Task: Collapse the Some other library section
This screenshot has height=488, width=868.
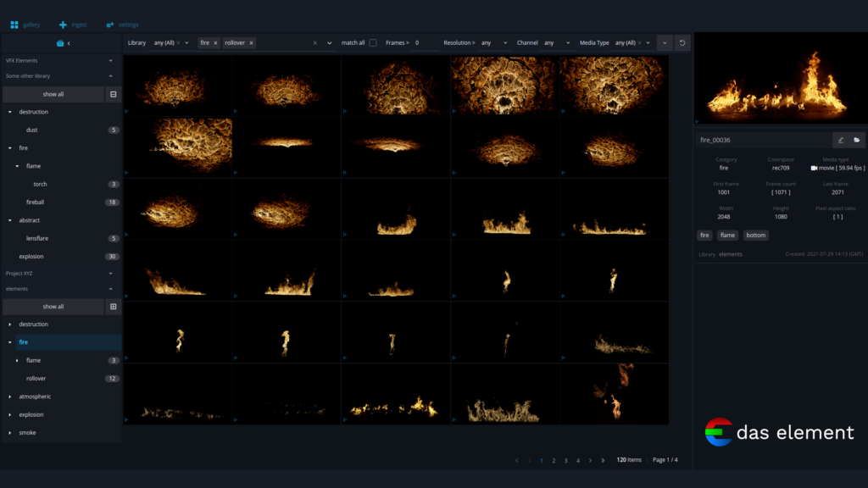Action: click(x=110, y=76)
